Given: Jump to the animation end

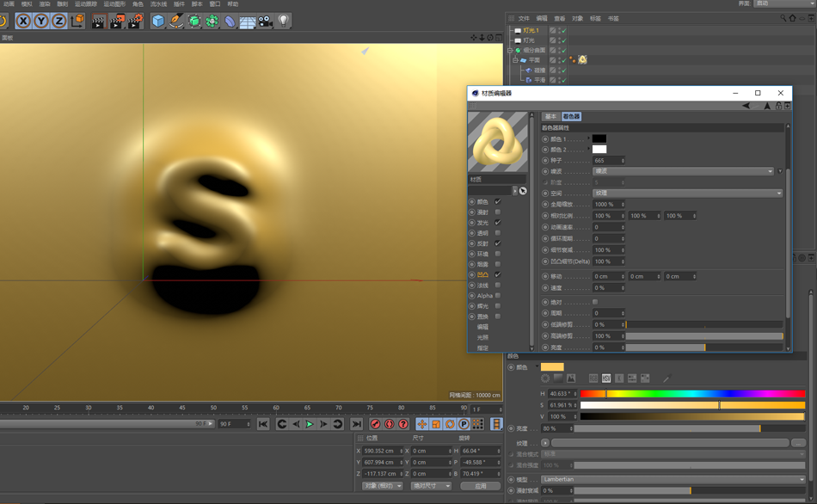Looking at the screenshot, I should [x=356, y=424].
